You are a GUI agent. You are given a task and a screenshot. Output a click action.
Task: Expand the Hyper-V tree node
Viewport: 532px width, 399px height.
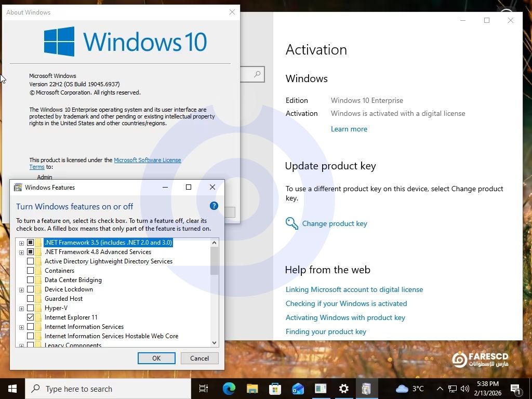21,308
